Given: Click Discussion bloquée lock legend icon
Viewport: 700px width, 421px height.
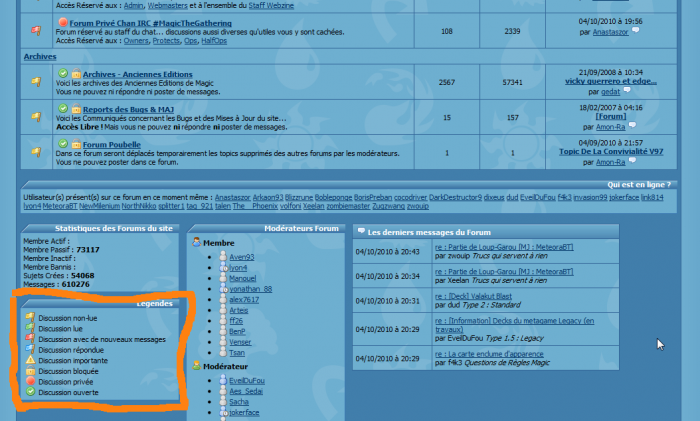Looking at the screenshot, I should click(x=30, y=371).
